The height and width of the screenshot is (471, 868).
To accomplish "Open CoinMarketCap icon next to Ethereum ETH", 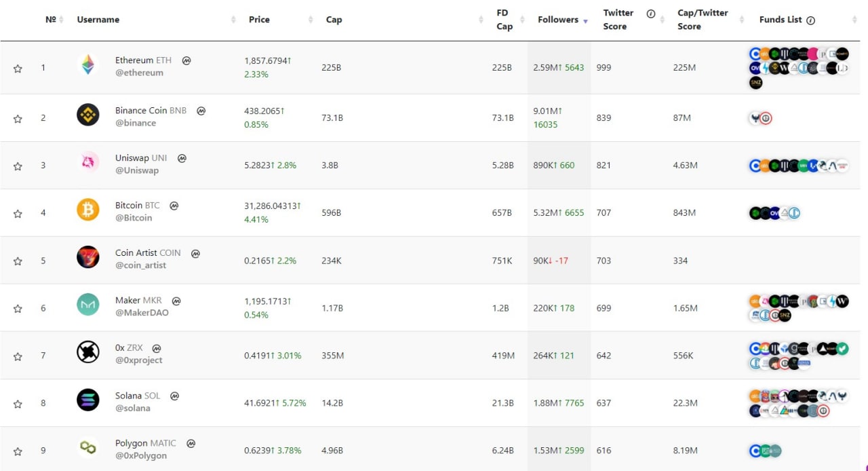I will point(186,60).
